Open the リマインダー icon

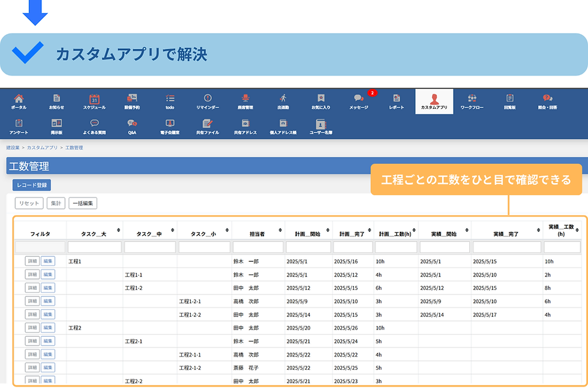click(208, 101)
